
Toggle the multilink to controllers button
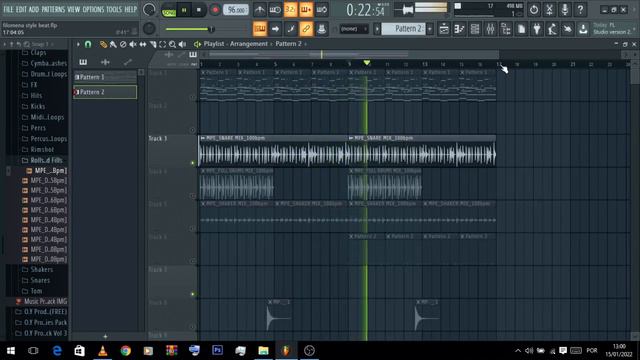(x=306, y=29)
